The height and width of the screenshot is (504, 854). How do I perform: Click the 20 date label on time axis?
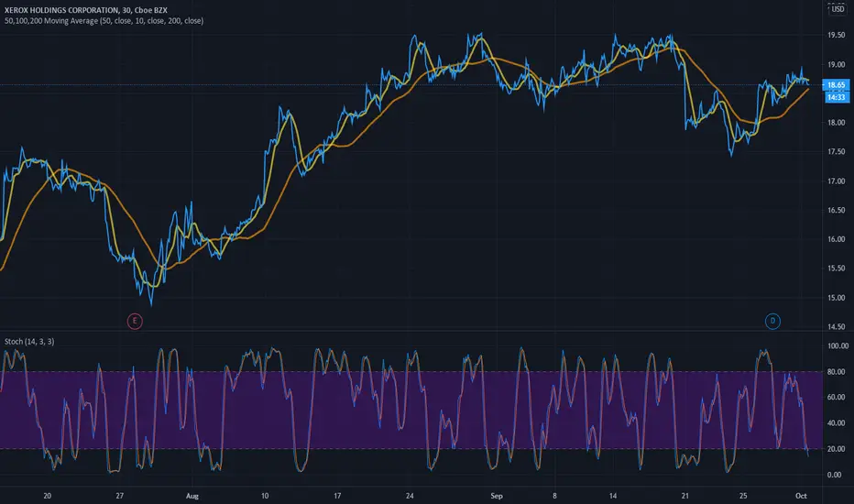[x=48, y=496]
